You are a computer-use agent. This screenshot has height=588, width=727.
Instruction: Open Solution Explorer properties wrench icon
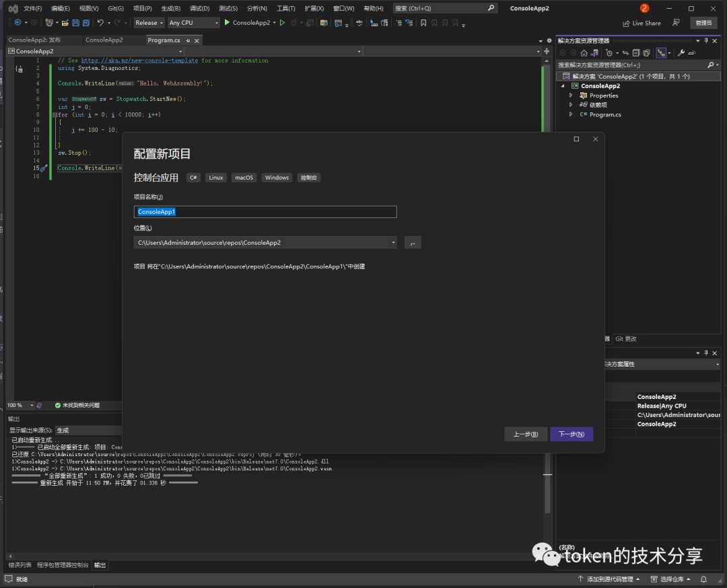tap(681, 53)
